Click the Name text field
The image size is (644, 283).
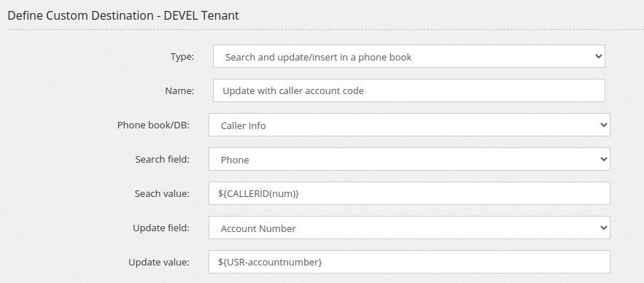click(408, 90)
